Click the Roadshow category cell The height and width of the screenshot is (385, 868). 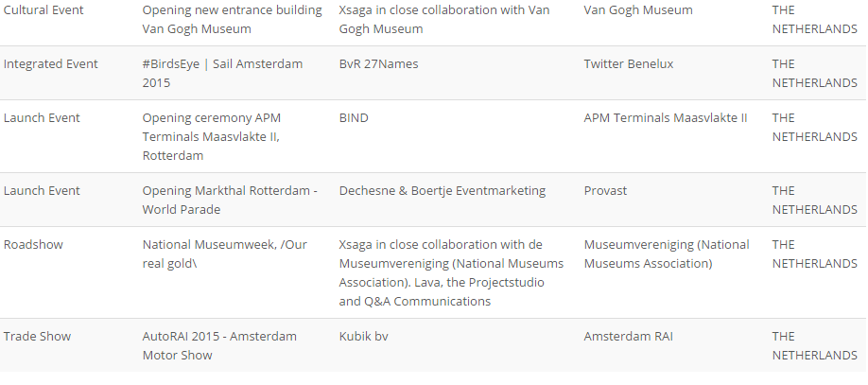click(x=34, y=244)
